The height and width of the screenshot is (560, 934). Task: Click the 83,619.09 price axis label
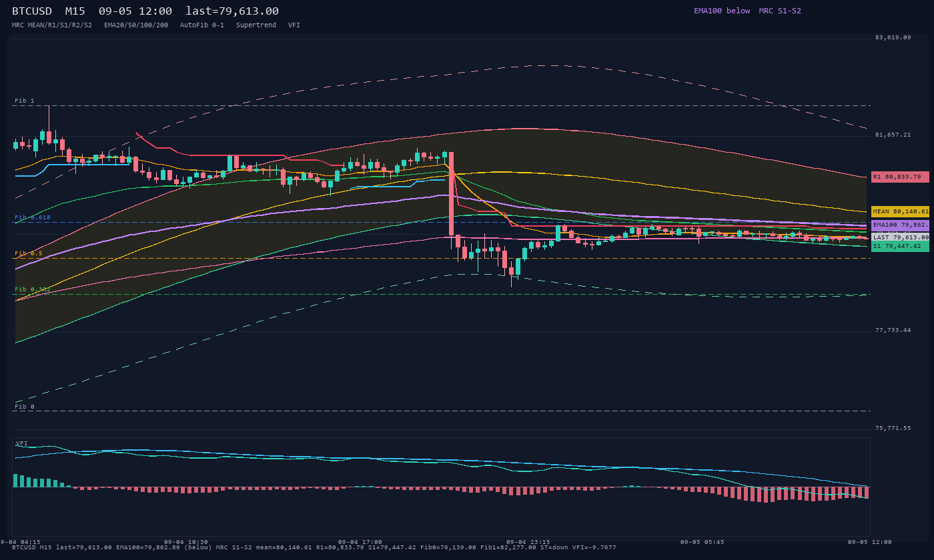point(893,37)
